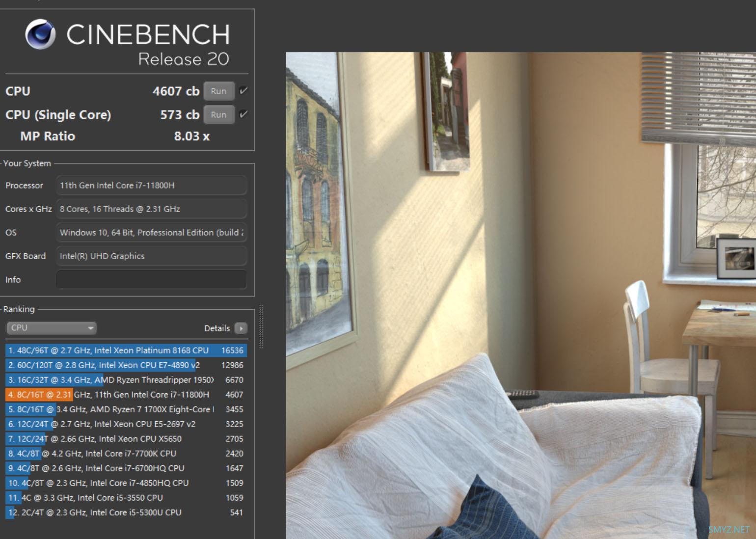Select ranking row Intel Core i7-4850HQ CPU

click(126, 483)
